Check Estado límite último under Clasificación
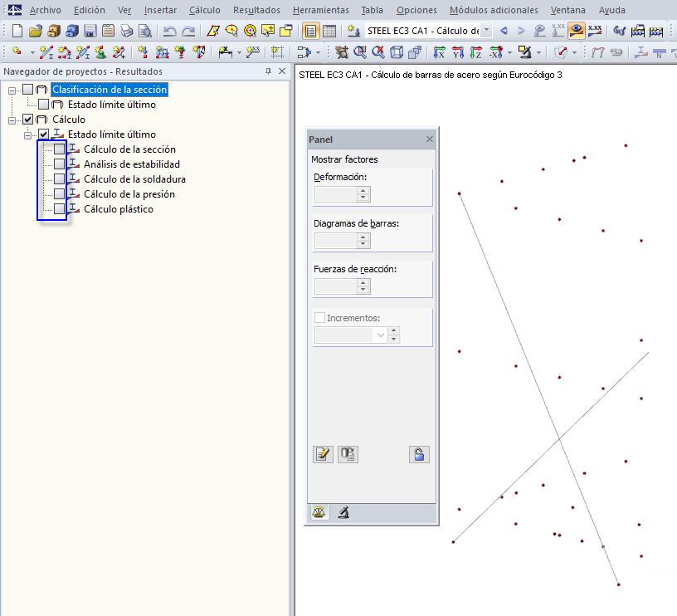 coord(44,105)
